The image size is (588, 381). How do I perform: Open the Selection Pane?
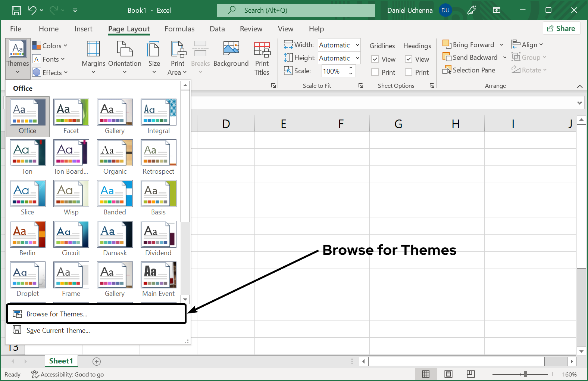point(469,70)
